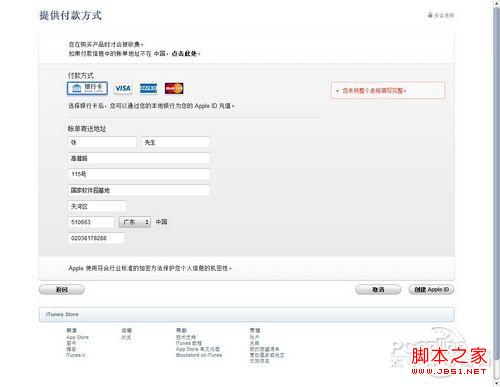Click the 返回 back button

[x=62, y=290]
